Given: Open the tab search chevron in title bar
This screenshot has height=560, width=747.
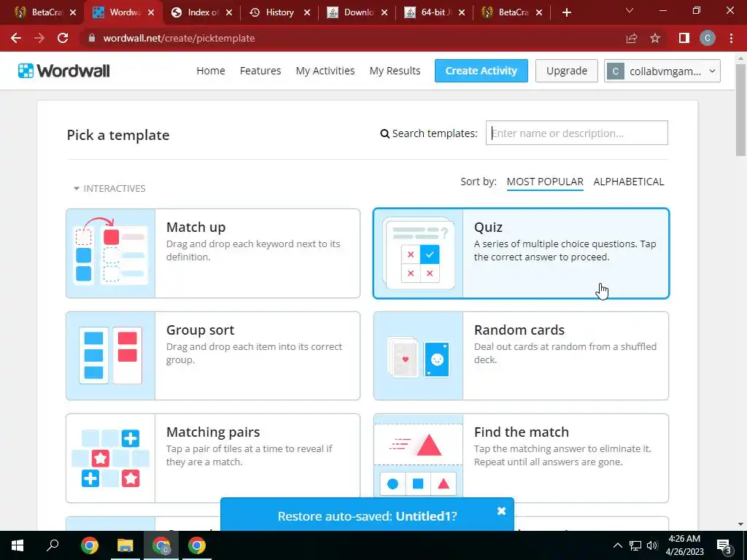Looking at the screenshot, I should click(630, 10).
